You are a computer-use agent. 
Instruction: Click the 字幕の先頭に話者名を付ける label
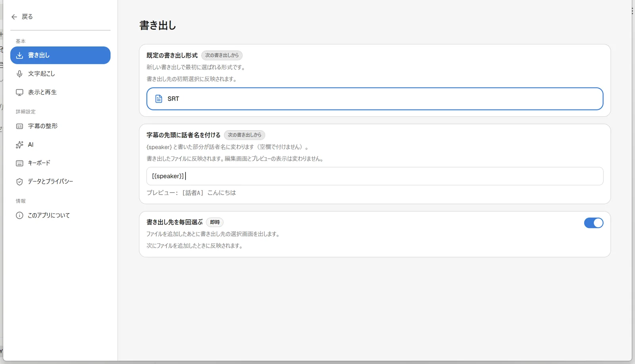(183, 135)
